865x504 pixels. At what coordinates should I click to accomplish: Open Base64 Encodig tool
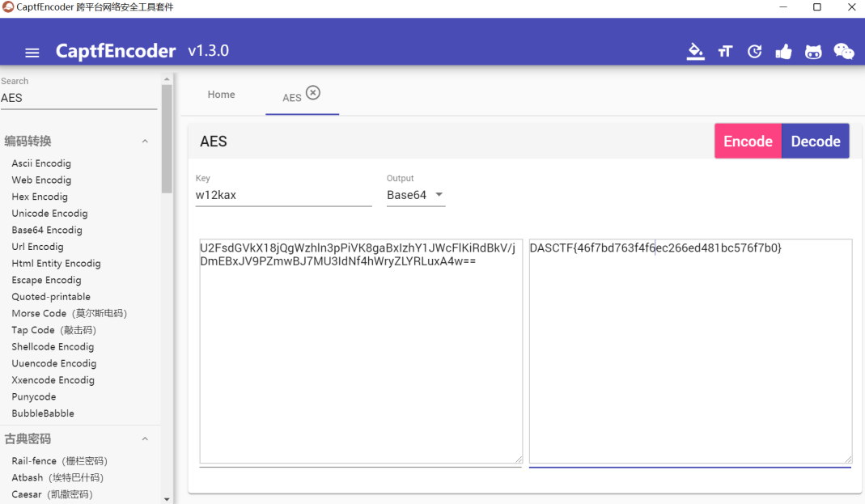pos(47,230)
